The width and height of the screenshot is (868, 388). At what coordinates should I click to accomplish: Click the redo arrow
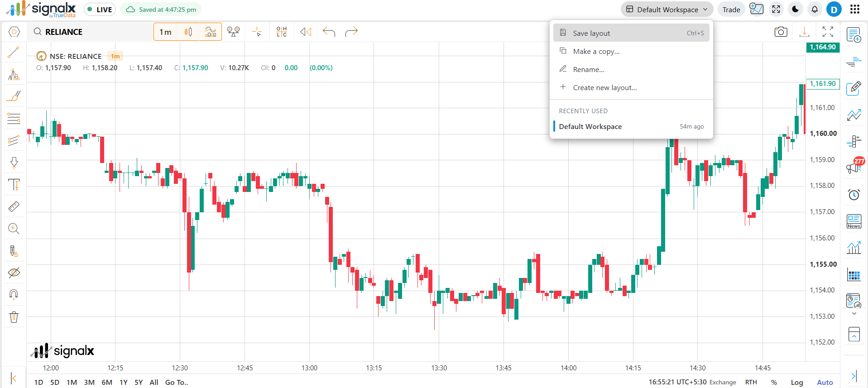click(351, 32)
